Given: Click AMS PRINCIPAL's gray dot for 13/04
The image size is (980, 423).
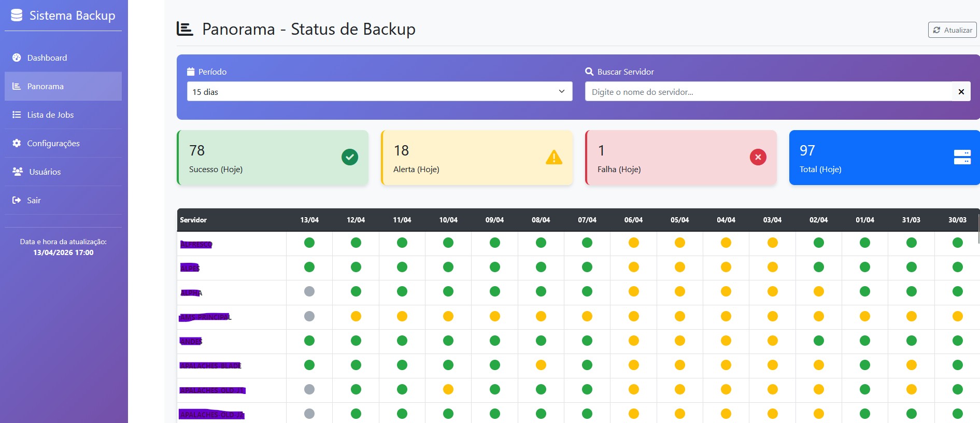Looking at the screenshot, I should pos(309,316).
